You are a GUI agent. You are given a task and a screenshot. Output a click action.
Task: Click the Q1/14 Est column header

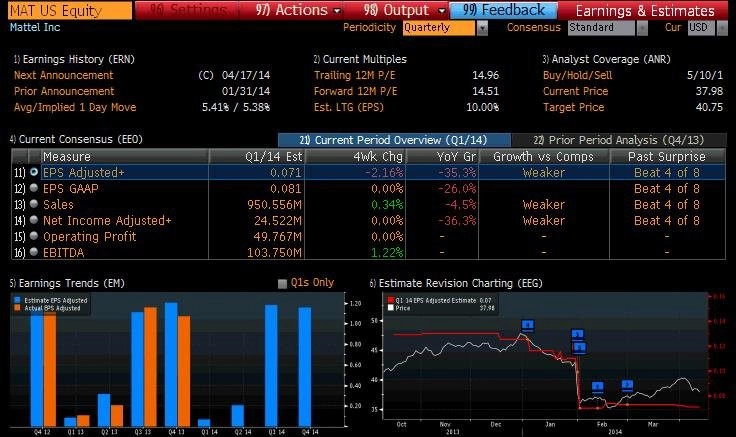coord(257,156)
